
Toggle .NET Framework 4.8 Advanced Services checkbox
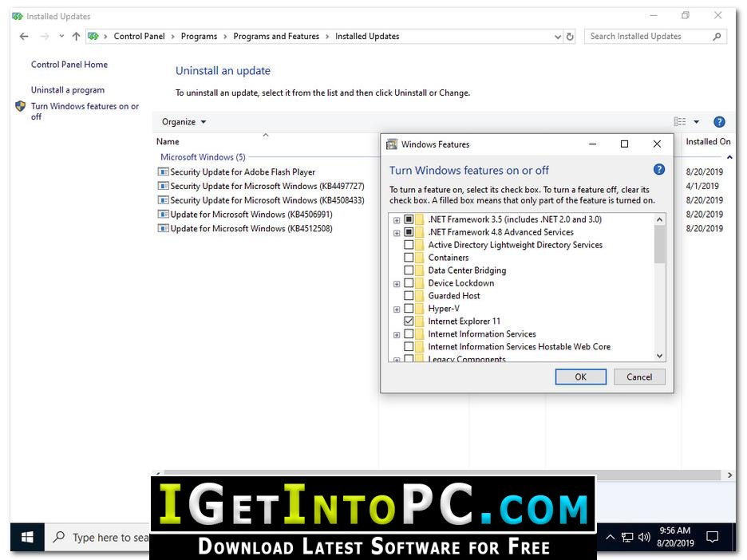point(409,232)
